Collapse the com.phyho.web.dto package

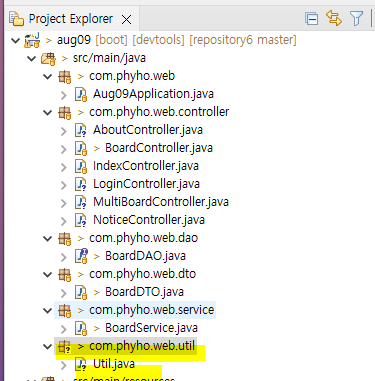(48, 275)
